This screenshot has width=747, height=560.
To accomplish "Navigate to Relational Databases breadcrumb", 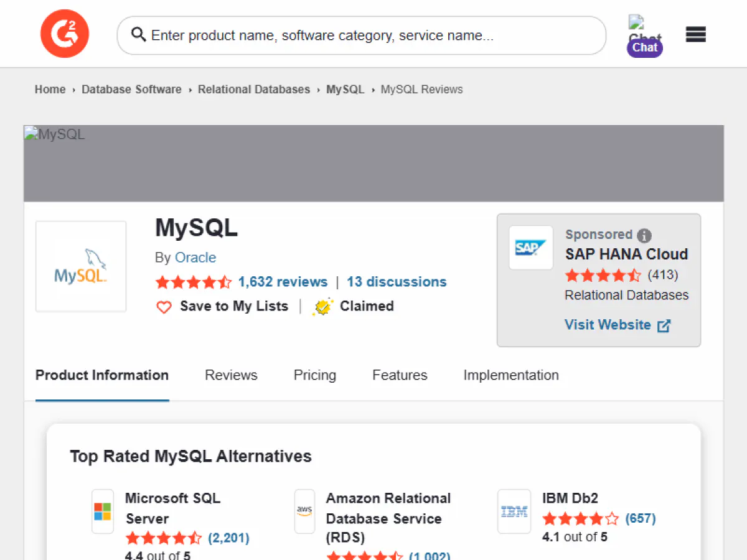I will pos(253,90).
